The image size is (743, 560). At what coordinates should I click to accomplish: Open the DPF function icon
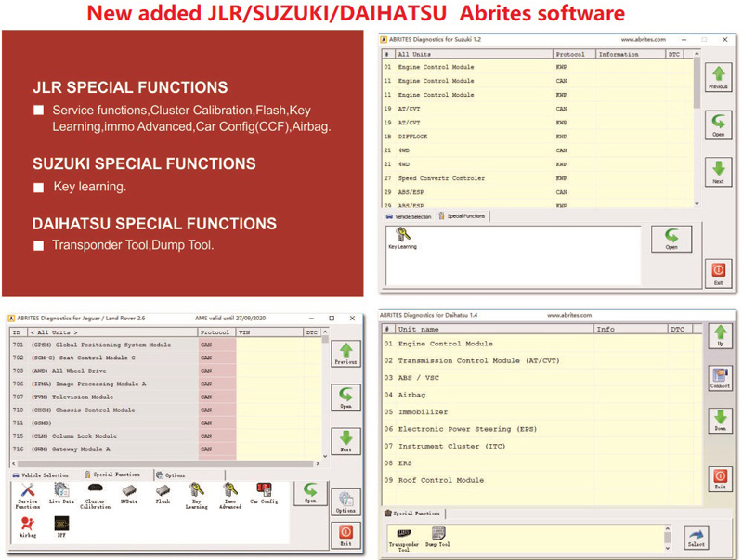click(61, 527)
